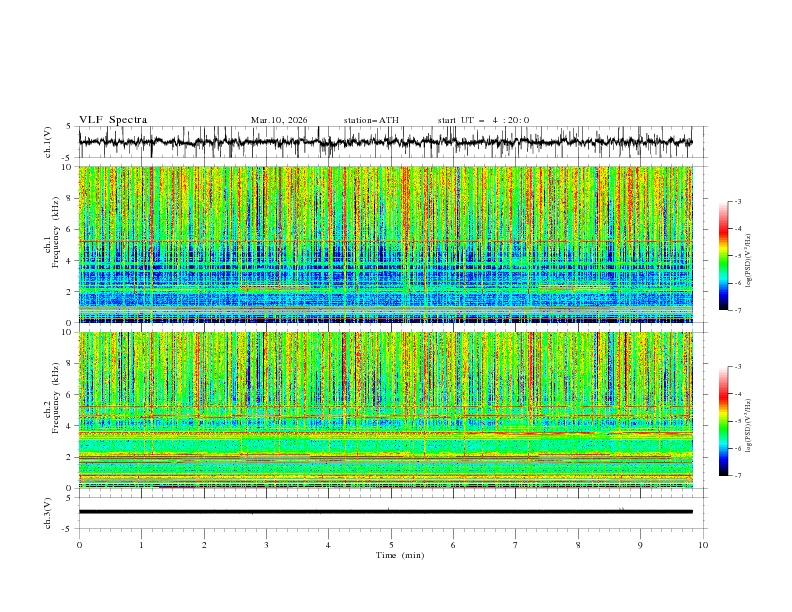Screen dimensions: 792x612
Task: Click the "station=ATH" header label
Action: (x=371, y=120)
